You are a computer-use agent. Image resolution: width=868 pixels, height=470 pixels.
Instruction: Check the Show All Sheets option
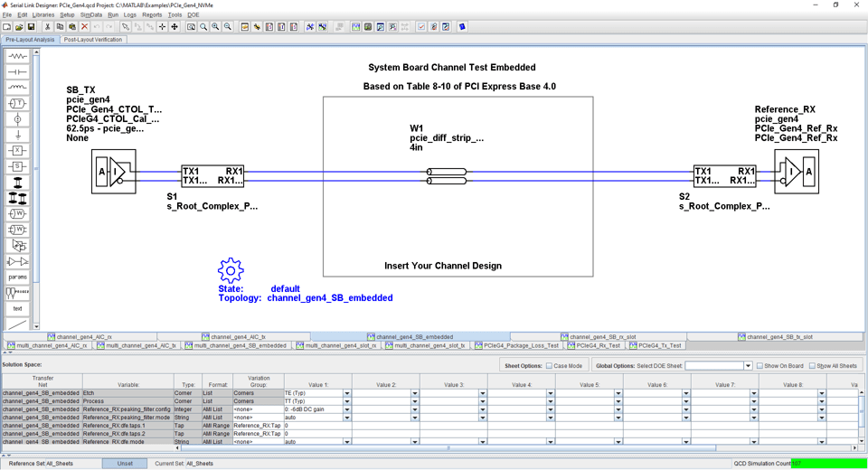click(x=812, y=366)
